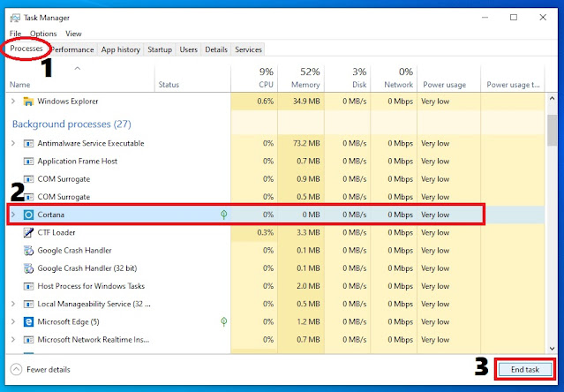Screen dimensions: 564x392
Task: Click Microsoft Edge's green leaf status icon
Action: coord(223,321)
